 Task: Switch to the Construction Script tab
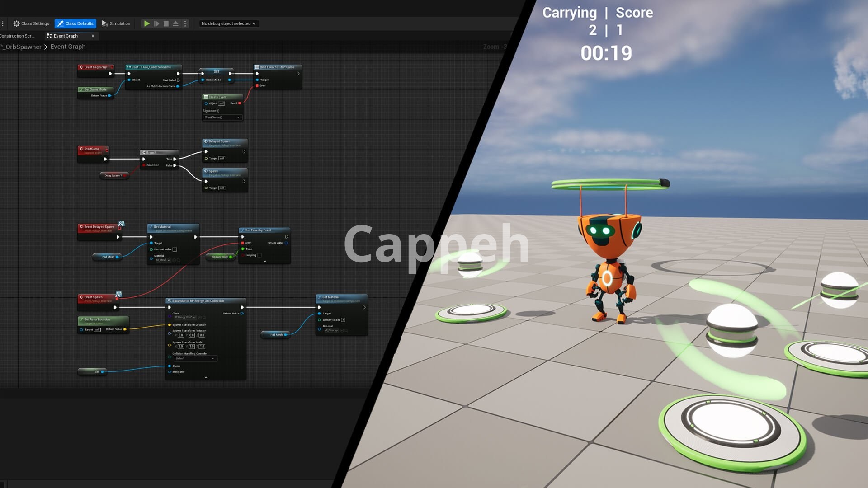pos(18,36)
